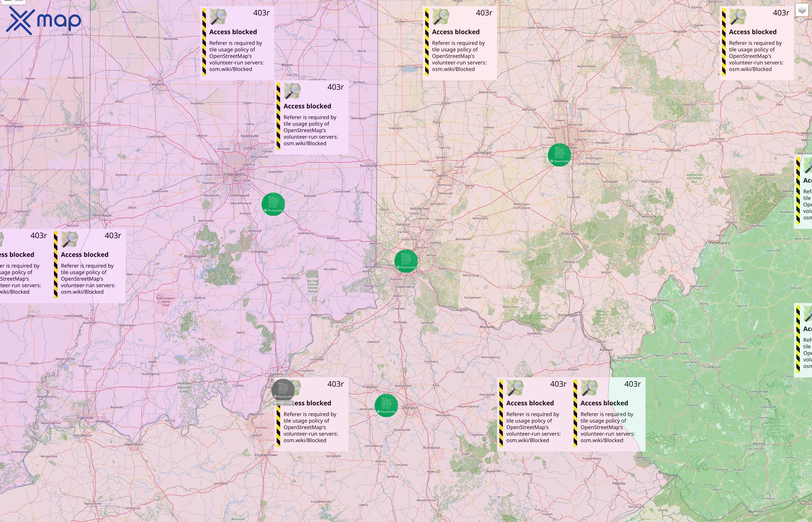Click the Indianapolis city label
This screenshot has width=812, height=522.
pos(234,174)
